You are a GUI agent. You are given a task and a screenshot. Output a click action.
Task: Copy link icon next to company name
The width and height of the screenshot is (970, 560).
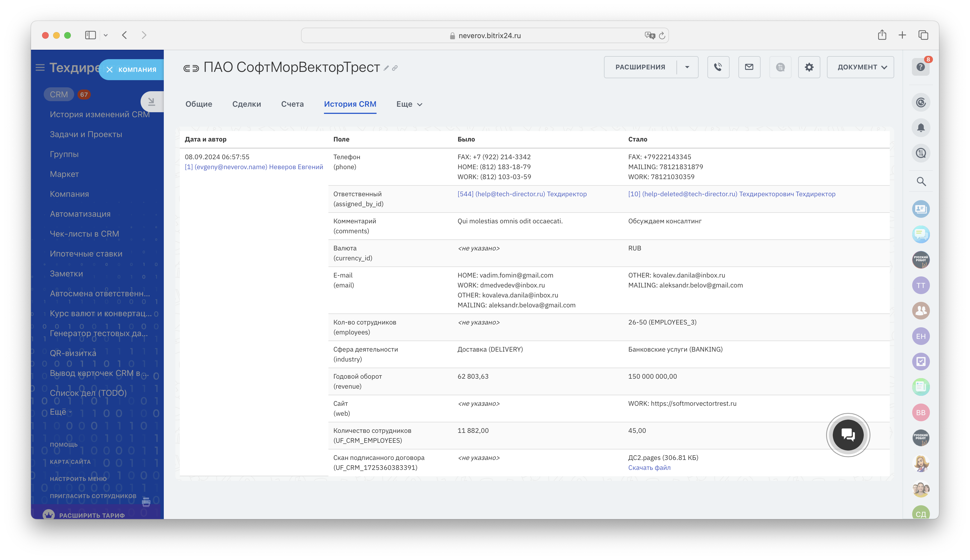(x=395, y=68)
